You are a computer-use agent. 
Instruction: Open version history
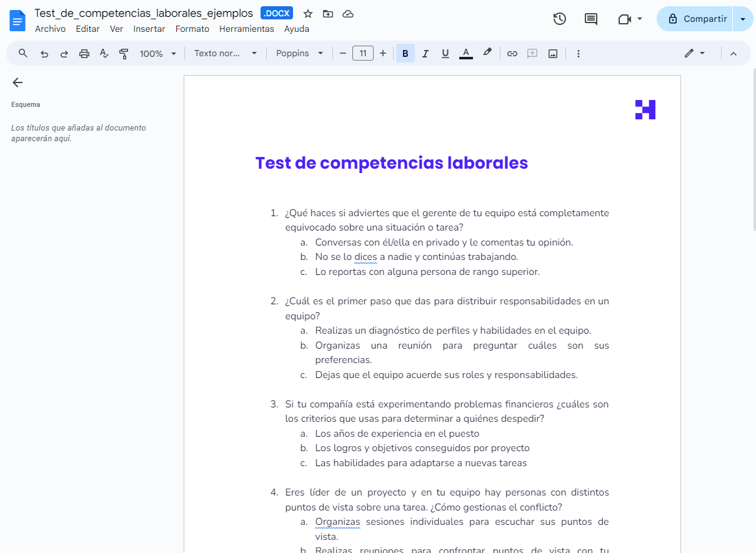pyautogui.click(x=560, y=19)
